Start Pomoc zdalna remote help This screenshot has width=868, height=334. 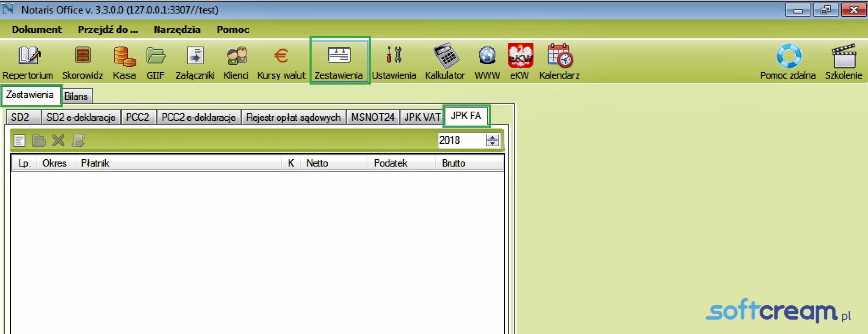[x=788, y=63]
